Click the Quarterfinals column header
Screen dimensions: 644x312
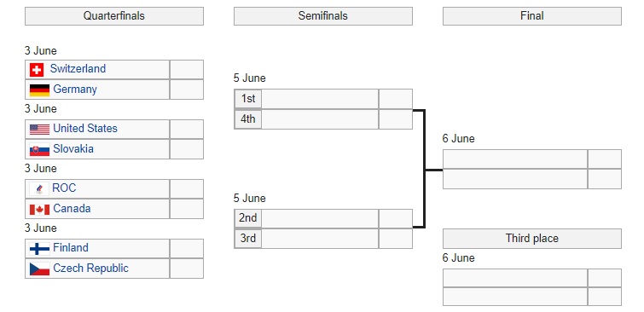tap(114, 16)
